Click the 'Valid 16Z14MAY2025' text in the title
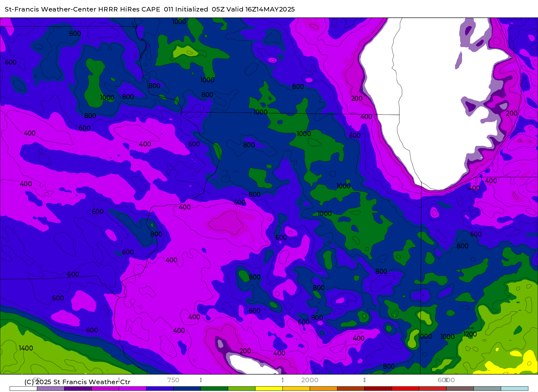The image size is (538, 392). 261,9
